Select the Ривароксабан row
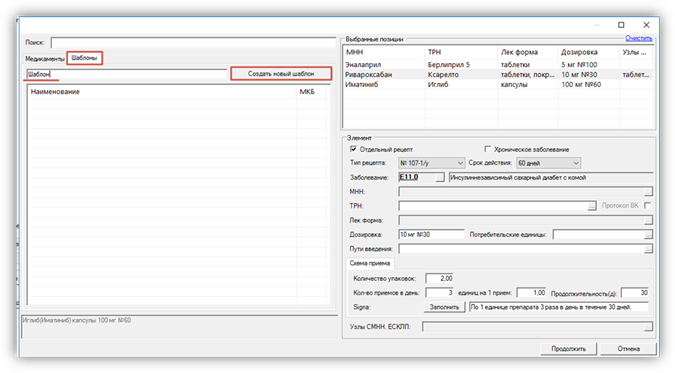675x373 pixels. click(x=498, y=75)
